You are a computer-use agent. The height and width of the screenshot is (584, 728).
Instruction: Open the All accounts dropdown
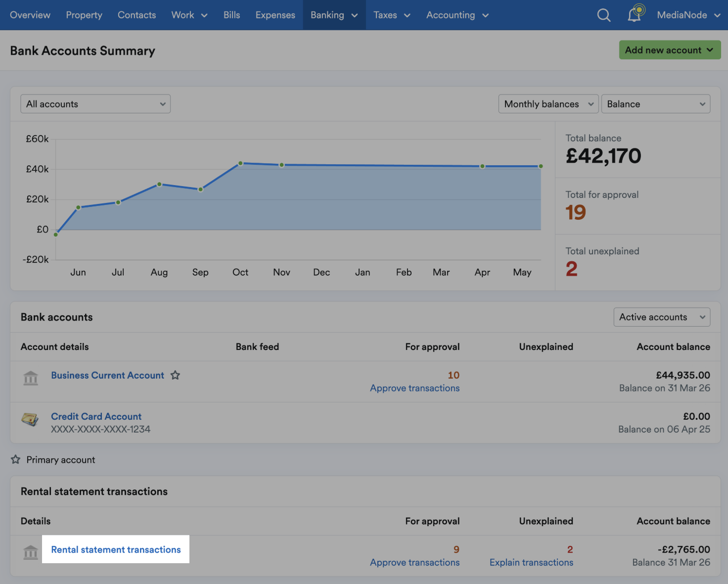95,104
